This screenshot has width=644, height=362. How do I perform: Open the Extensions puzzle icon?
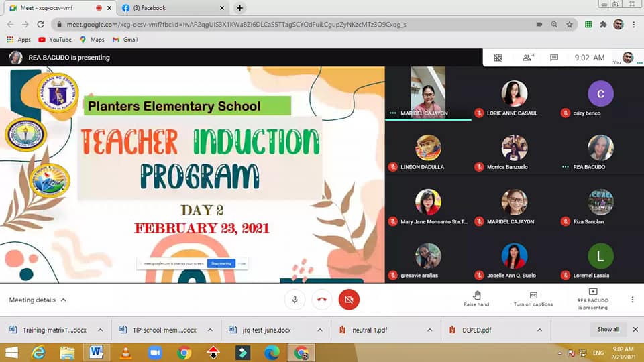coord(603,25)
